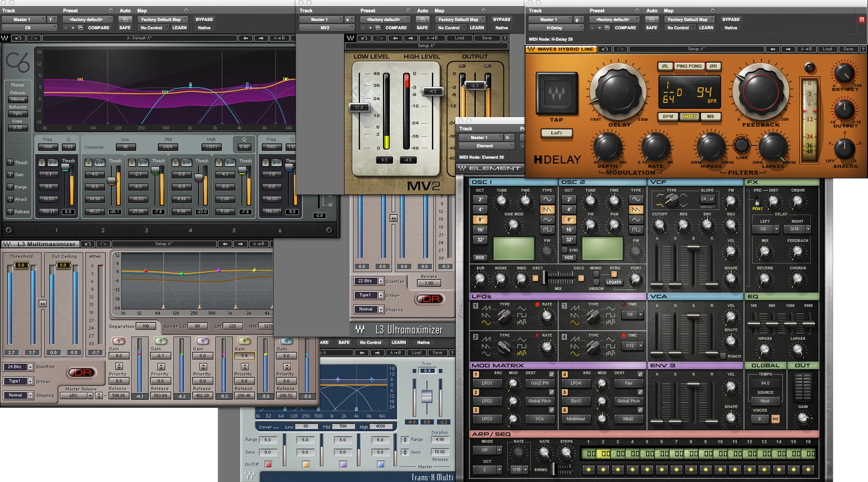Click the redo arrow in the H-Delay toolbar
The width and height of the screenshot is (868, 482).
pos(620,49)
